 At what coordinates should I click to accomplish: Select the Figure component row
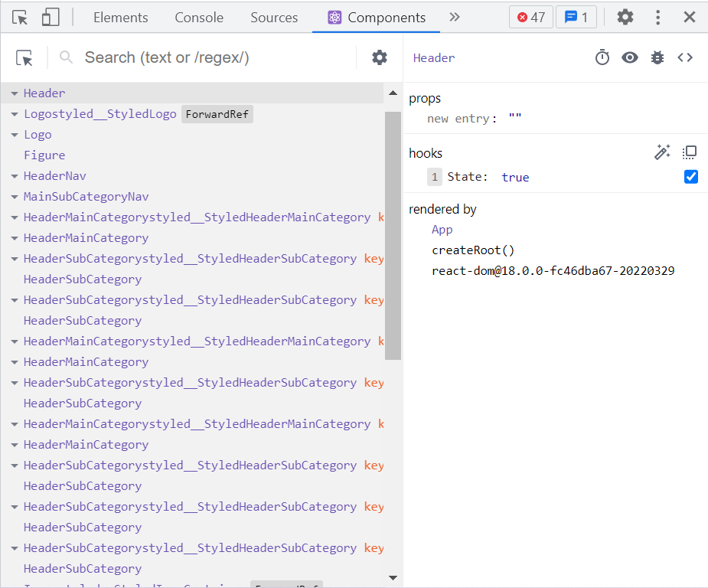coord(192,155)
